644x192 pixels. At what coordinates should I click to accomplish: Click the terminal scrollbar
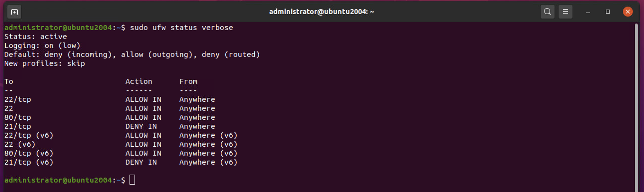636,107
